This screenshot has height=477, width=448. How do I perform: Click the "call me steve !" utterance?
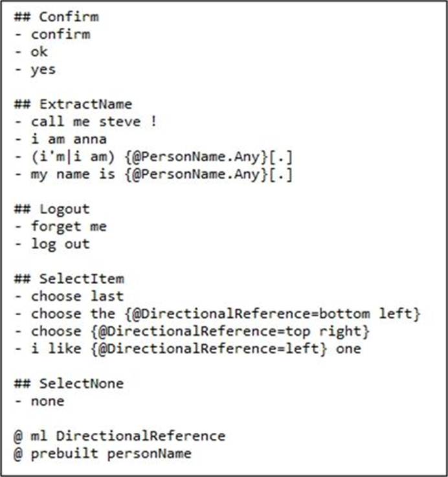click(x=93, y=122)
